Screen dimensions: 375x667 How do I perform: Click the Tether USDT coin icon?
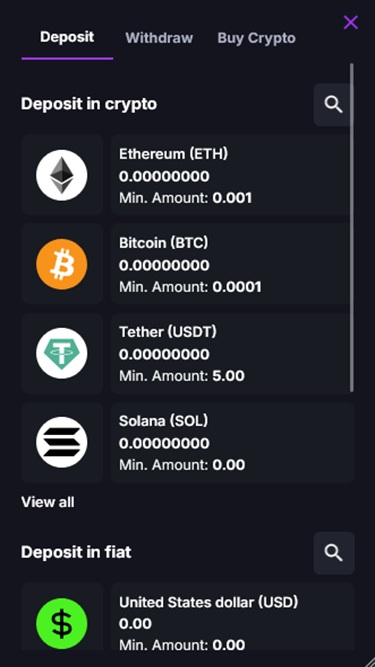tap(62, 353)
